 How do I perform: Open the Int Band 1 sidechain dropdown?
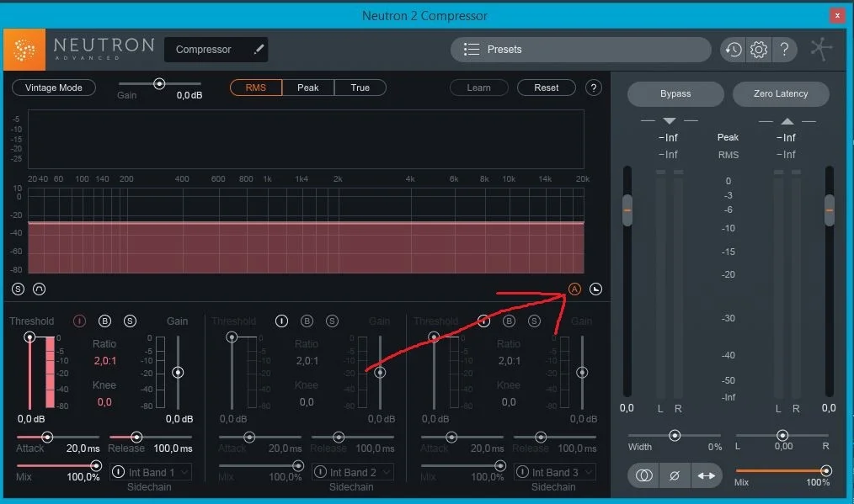click(150, 472)
